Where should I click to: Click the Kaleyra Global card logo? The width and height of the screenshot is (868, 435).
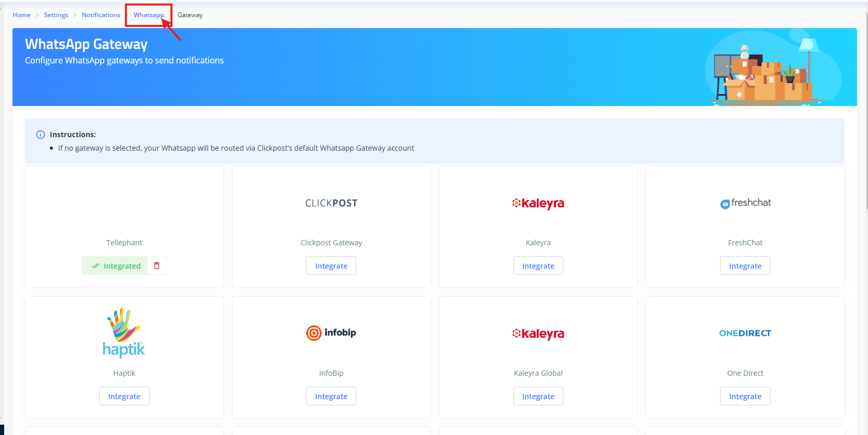(x=538, y=334)
